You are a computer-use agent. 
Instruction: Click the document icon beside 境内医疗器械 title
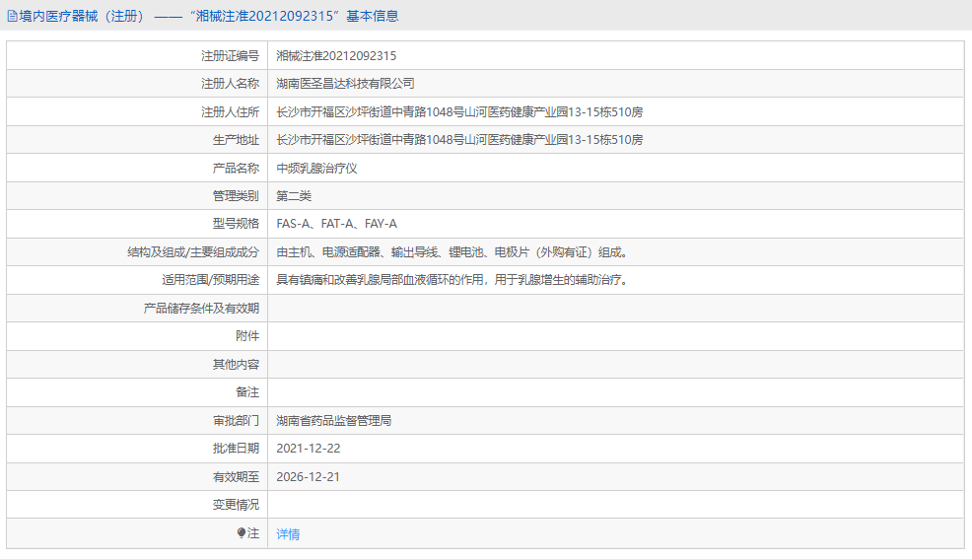pyautogui.click(x=12, y=16)
